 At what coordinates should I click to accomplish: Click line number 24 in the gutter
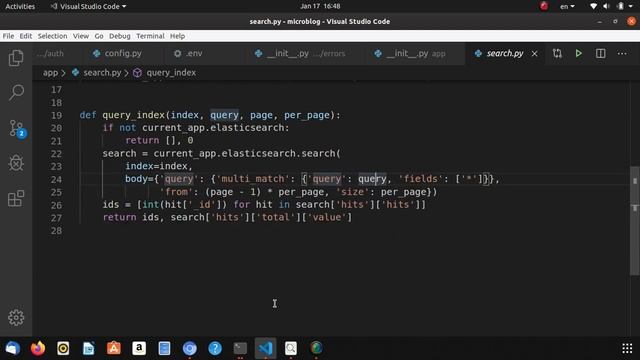coord(56,179)
